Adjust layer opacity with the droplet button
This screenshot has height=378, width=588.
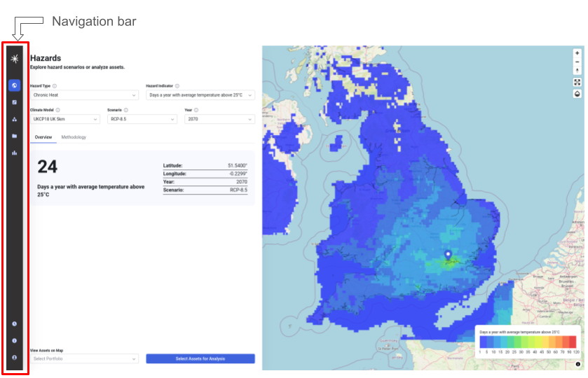pyautogui.click(x=577, y=94)
